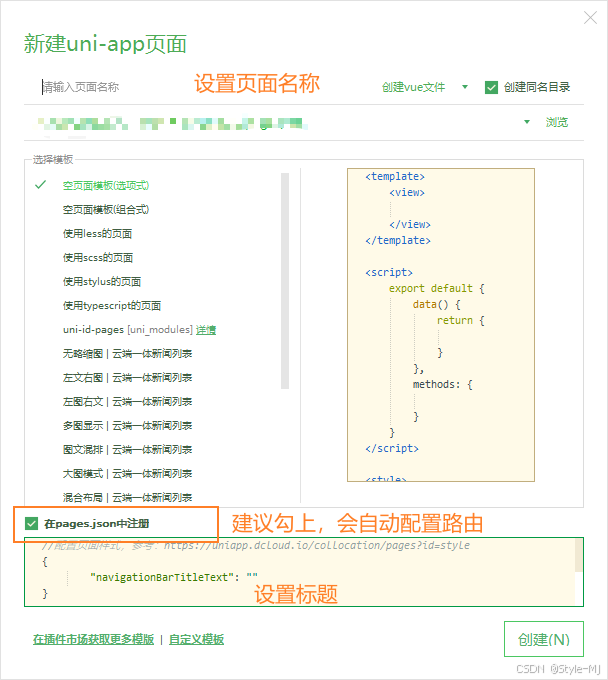The height and width of the screenshot is (680, 608).
Task: Close the new uni-app page dialog
Action: click(590, 18)
